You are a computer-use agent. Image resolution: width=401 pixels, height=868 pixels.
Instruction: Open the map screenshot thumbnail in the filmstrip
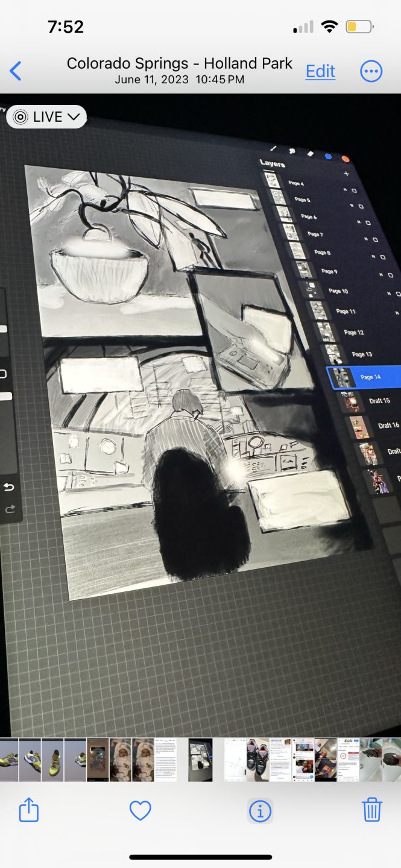235,760
